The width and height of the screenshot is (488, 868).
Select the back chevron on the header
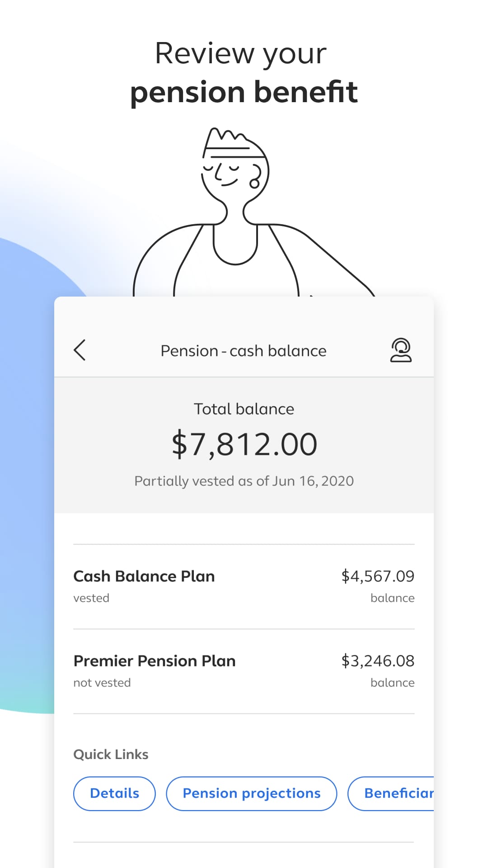point(80,350)
